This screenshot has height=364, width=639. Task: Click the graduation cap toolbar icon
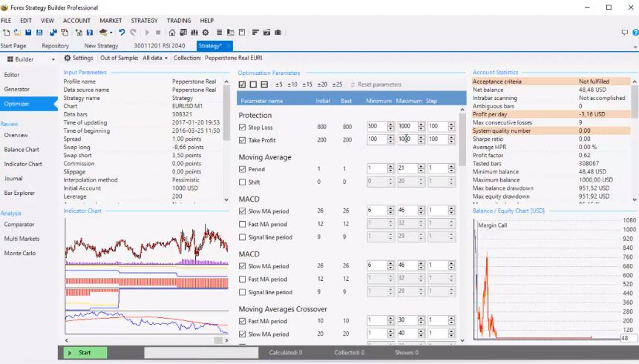103,33
